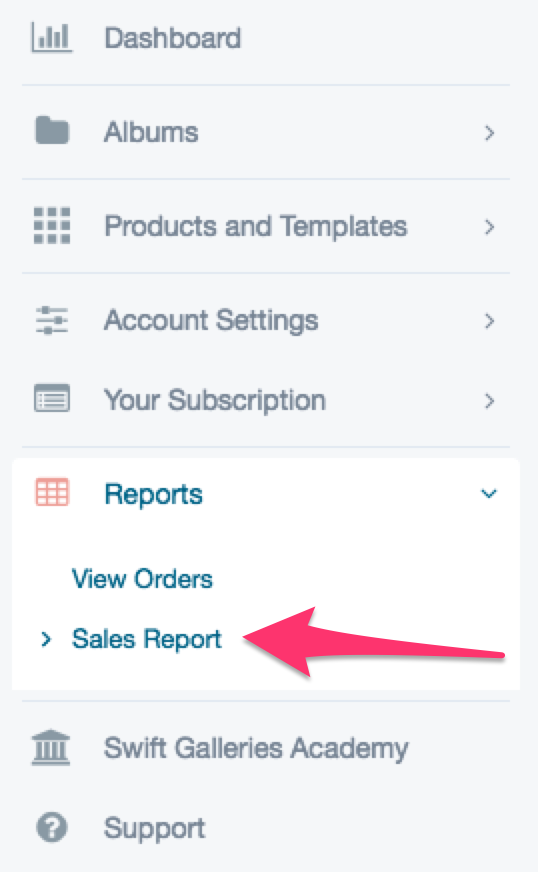The height and width of the screenshot is (872, 538).
Task: Select the Reports menu label
Action: pyautogui.click(x=154, y=494)
